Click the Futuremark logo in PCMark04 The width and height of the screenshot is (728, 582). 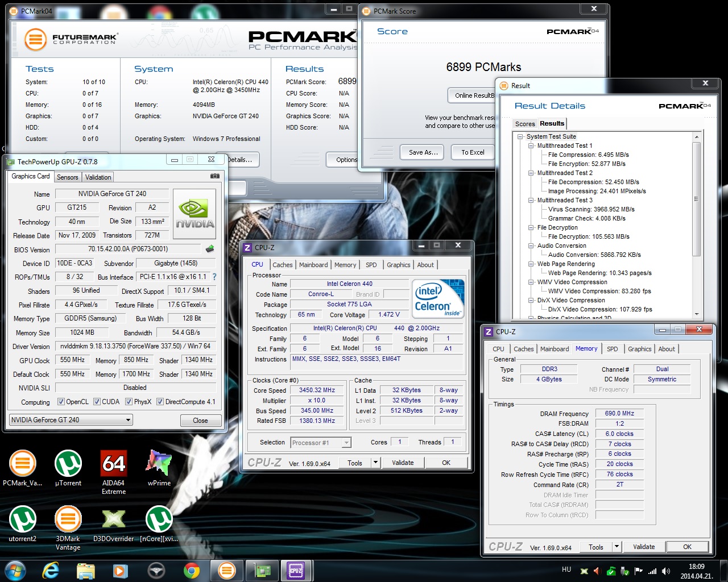click(x=71, y=39)
